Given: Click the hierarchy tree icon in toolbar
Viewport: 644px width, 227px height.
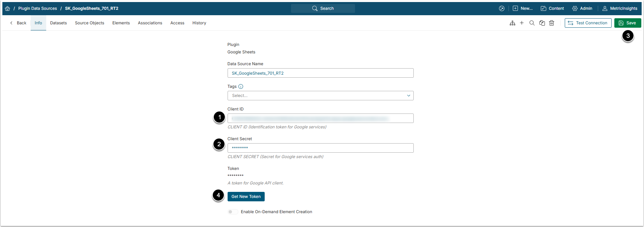Looking at the screenshot, I should tap(512, 23).
